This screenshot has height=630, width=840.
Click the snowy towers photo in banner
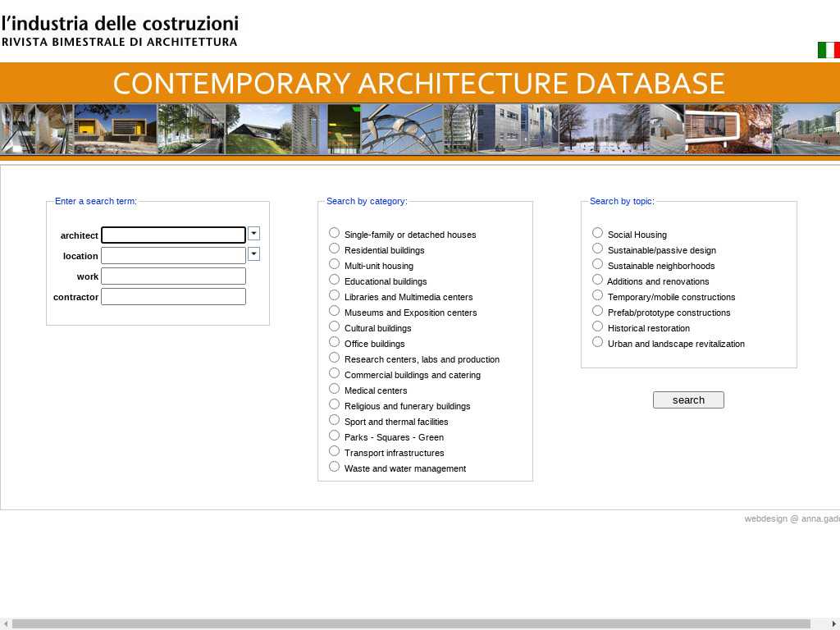(x=604, y=129)
